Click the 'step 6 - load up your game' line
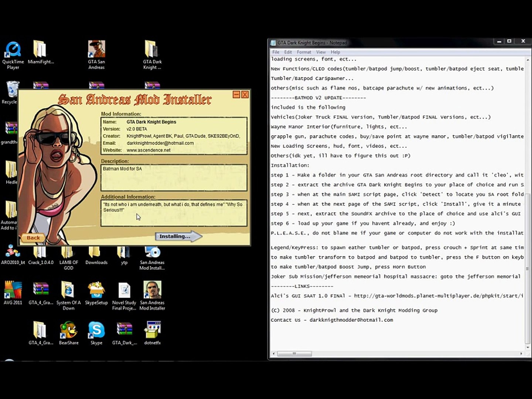 [x=363, y=224]
